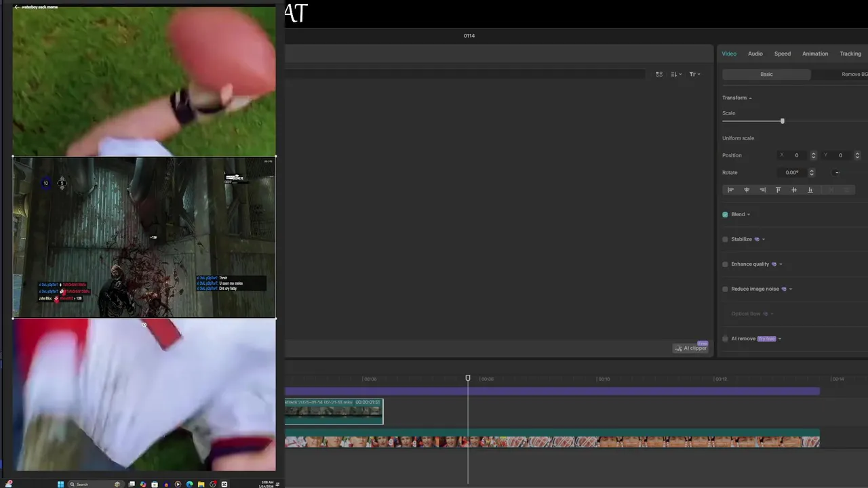Expand the Reduce image noise options arrow
The height and width of the screenshot is (488, 868).
791,289
